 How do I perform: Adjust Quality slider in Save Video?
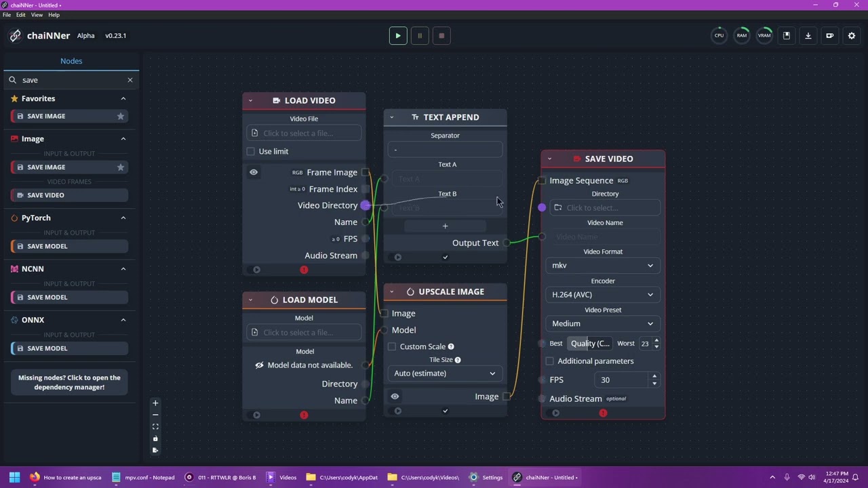click(x=590, y=344)
